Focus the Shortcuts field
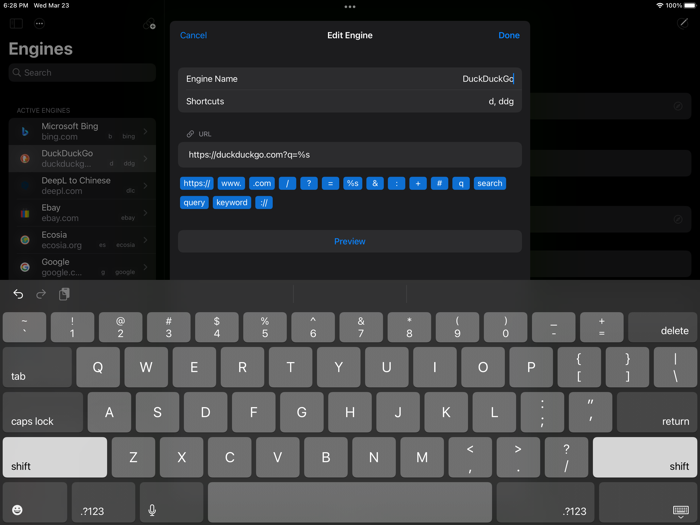700x525 pixels. (350, 101)
